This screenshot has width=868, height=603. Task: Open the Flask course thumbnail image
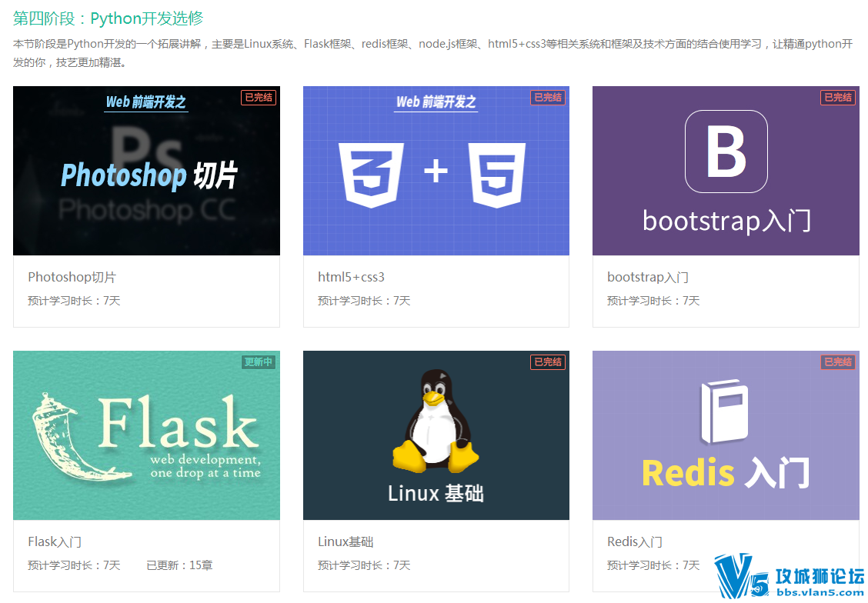pyautogui.click(x=146, y=435)
